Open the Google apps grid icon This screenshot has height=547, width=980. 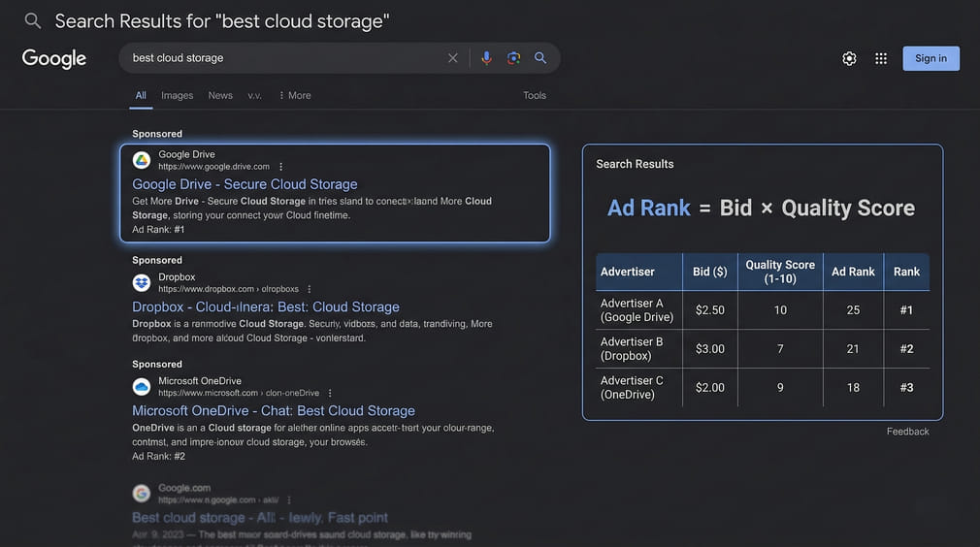click(x=881, y=58)
